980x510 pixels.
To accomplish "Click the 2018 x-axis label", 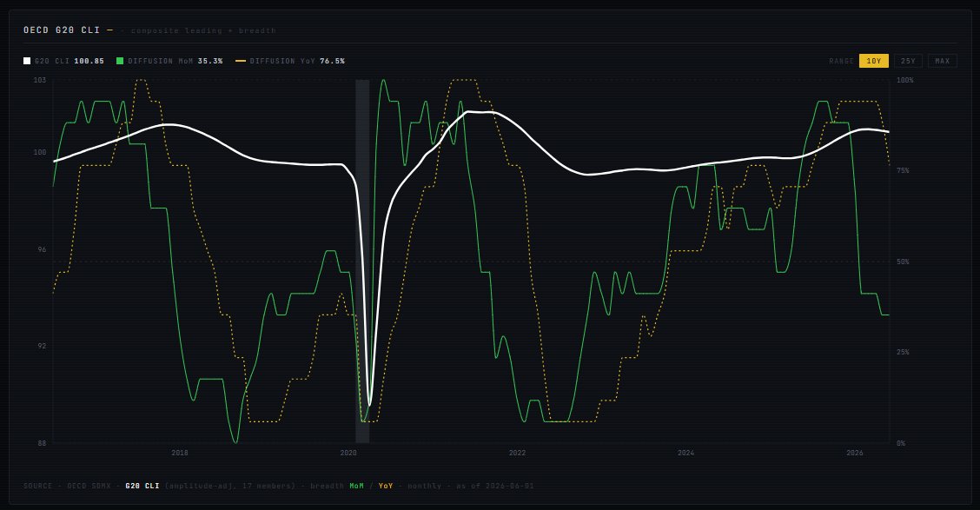I will pyautogui.click(x=179, y=453).
